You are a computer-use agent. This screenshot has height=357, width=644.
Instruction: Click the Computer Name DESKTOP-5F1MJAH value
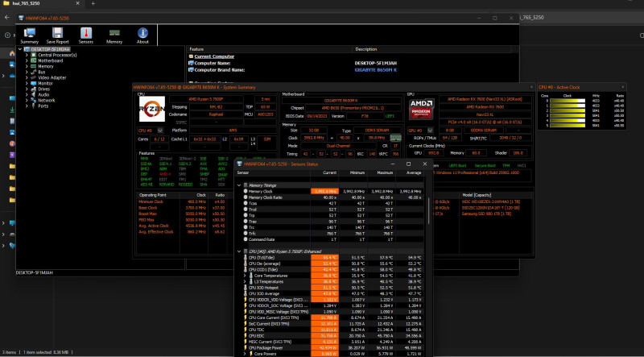point(375,64)
